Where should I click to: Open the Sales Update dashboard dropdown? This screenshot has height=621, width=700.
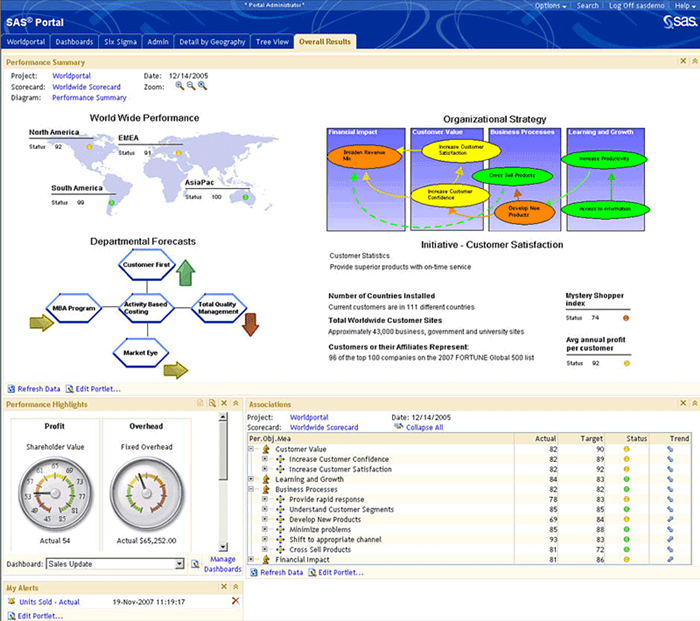[180, 564]
